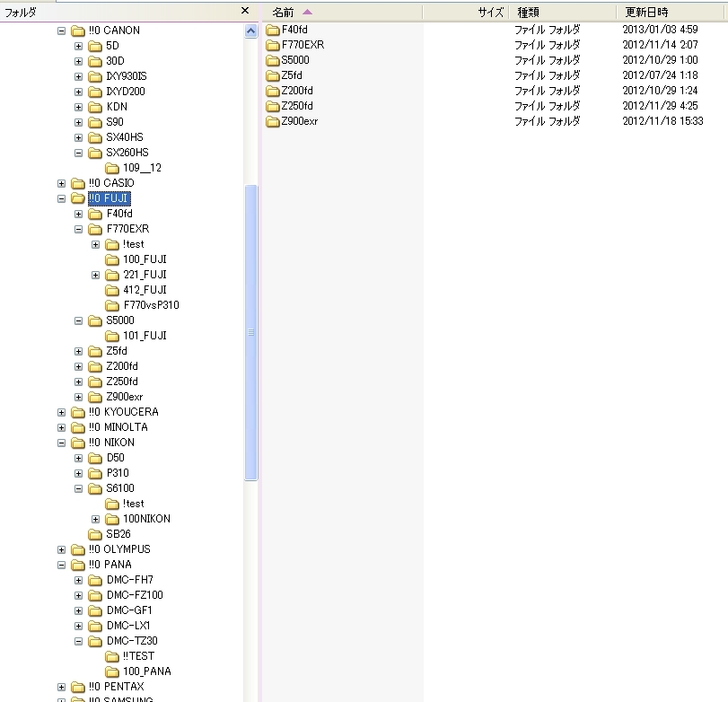Close the フォルダ pane
This screenshot has width=728, height=702.
tap(245, 11)
